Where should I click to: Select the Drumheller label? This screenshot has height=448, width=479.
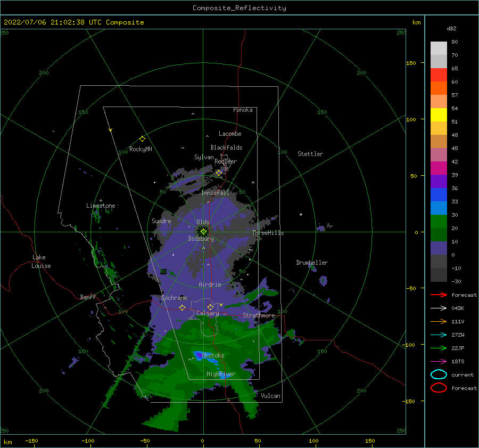312,263
